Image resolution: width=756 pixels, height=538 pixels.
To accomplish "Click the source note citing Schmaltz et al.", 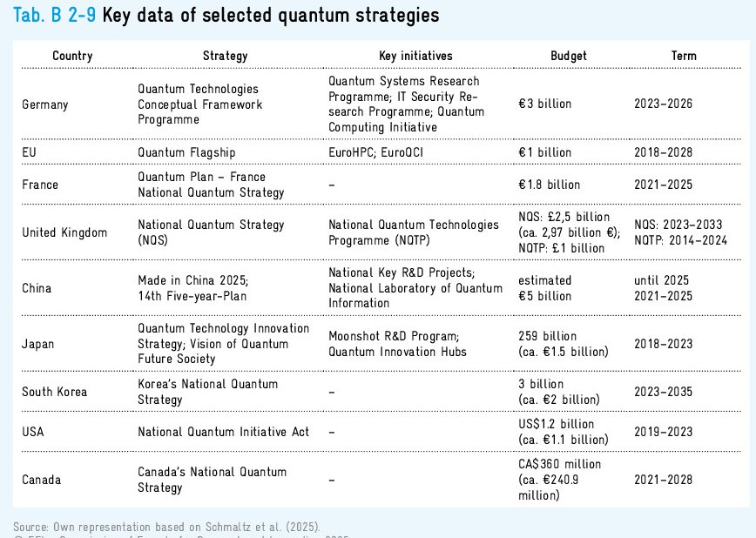I will (167, 526).
